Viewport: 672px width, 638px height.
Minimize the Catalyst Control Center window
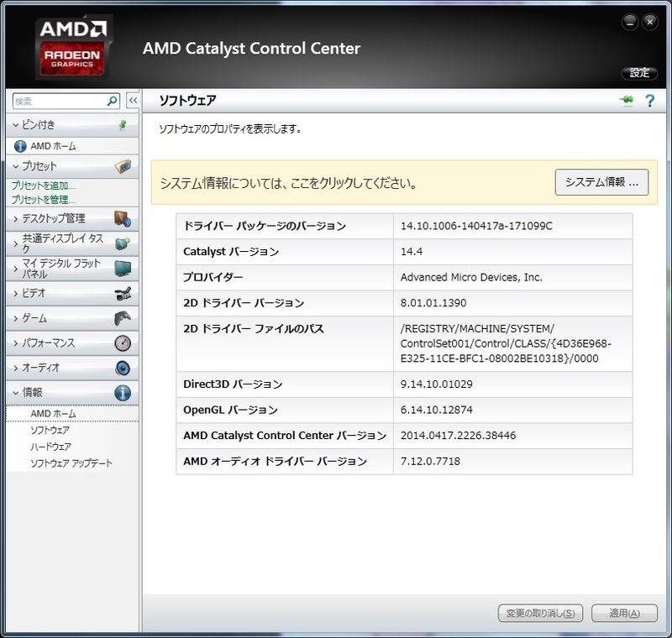[630, 23]
